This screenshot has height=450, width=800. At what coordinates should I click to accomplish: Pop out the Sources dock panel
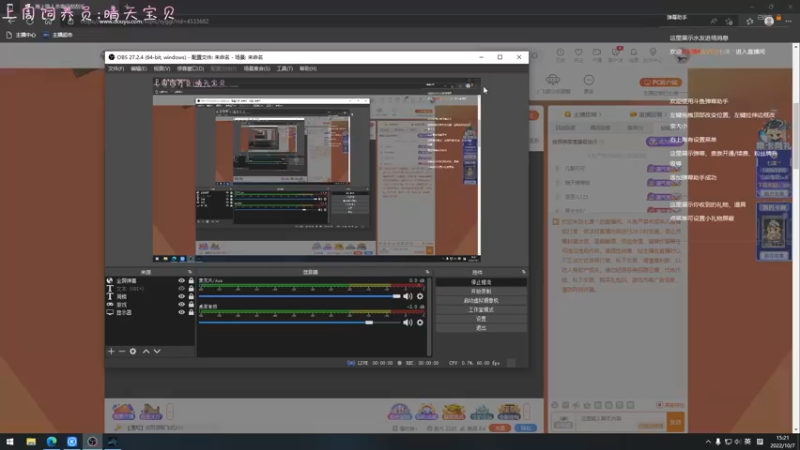point(190,272)
